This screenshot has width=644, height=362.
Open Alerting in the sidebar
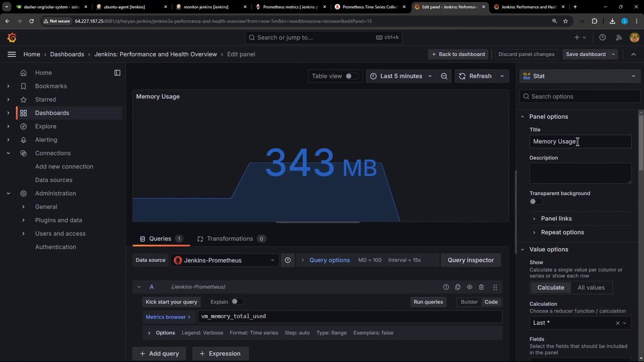pos(46,140)
